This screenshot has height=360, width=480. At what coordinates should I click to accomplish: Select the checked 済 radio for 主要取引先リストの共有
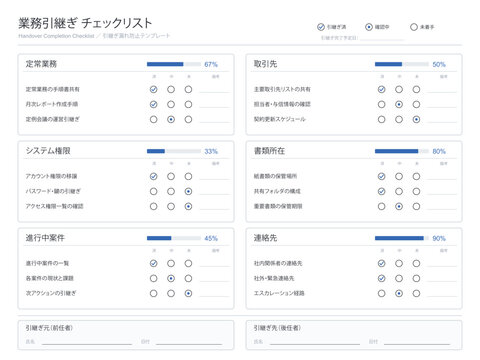click(x=381, y=89)
